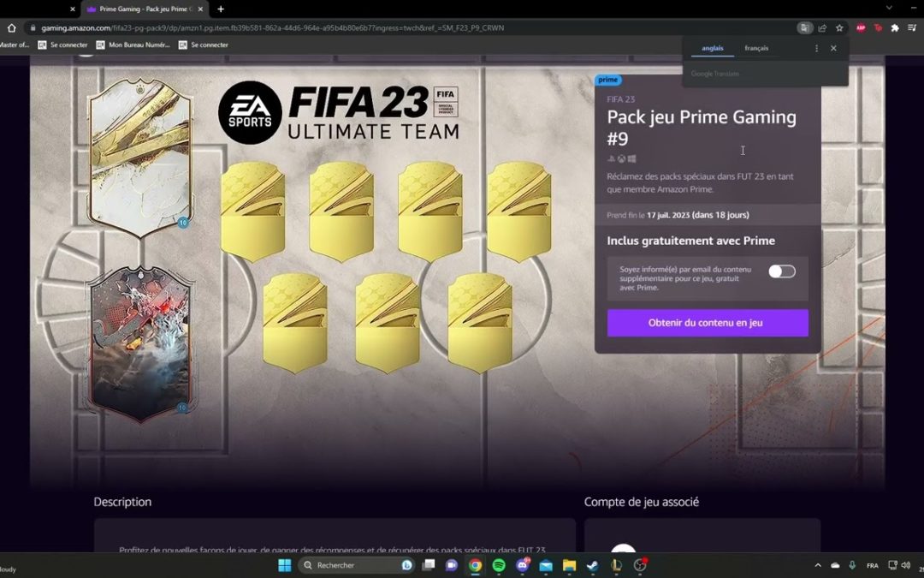Open the taskbar app icon with red badge
924x578 pixels.
(640, 565)
